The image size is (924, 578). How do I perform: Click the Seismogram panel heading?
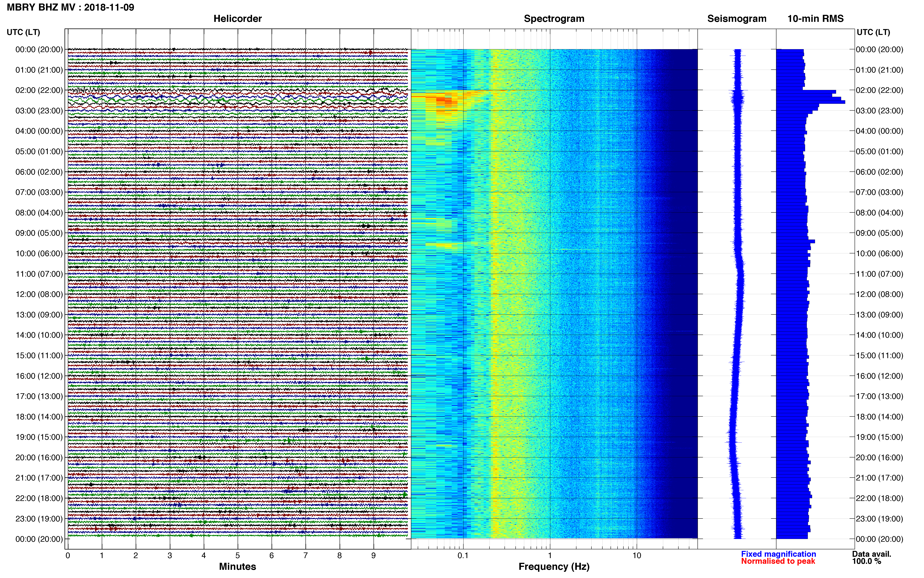[x=737, y=19]
